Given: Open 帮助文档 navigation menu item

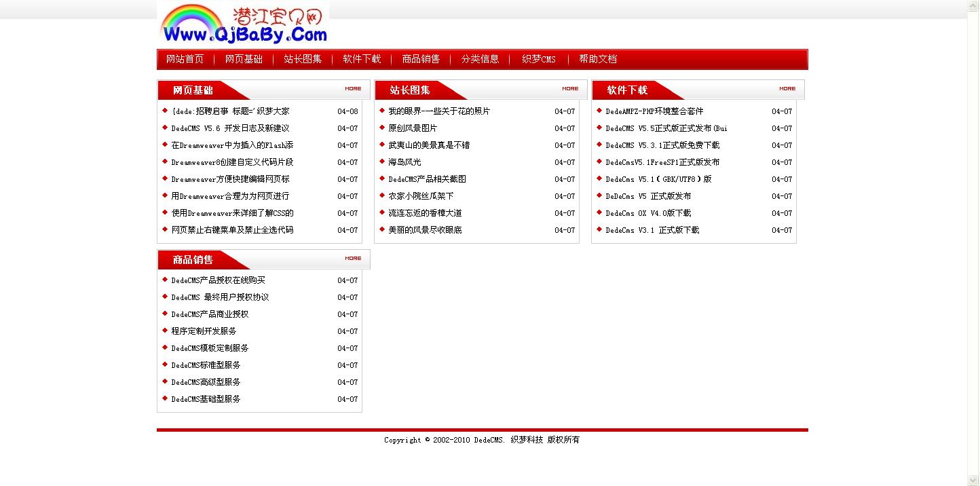Looking at the screenshot, I should [x=598, y=59].
